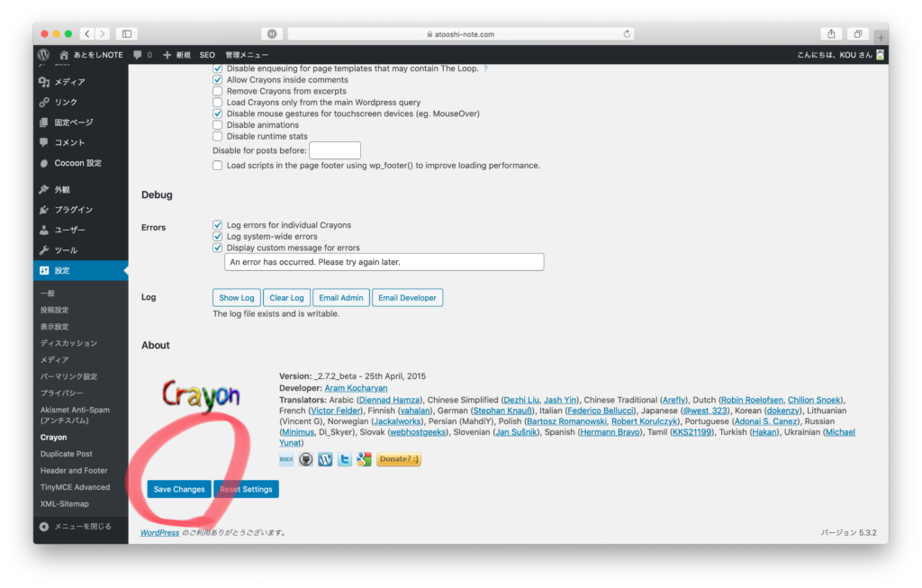The width and height of the screenshot is (922, 588).
Task: Click the WordPress plugin page icon
Action: click(325, 459)
